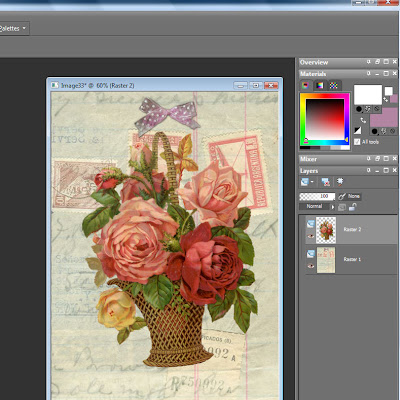Viewport: 400px width, 400px height.
Task: Minimize the Image33 image window
Action: pyautogui.click(x=240, y=86)
